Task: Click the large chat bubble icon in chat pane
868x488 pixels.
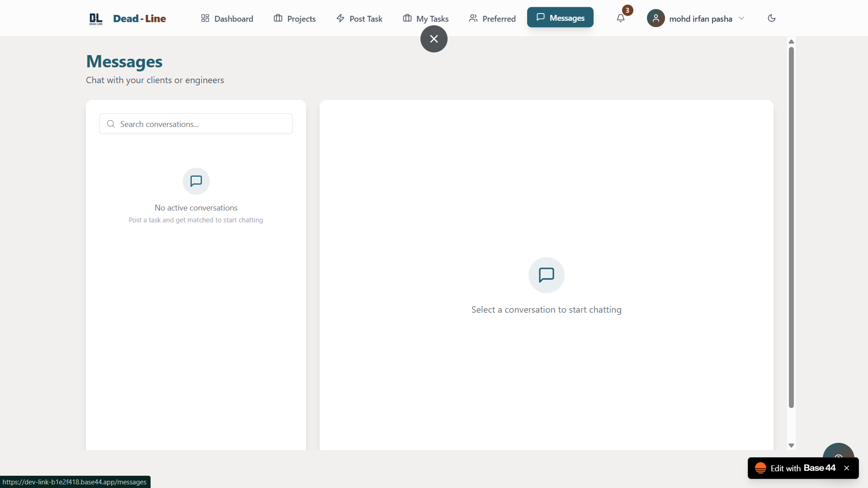Action: point(546,275)
